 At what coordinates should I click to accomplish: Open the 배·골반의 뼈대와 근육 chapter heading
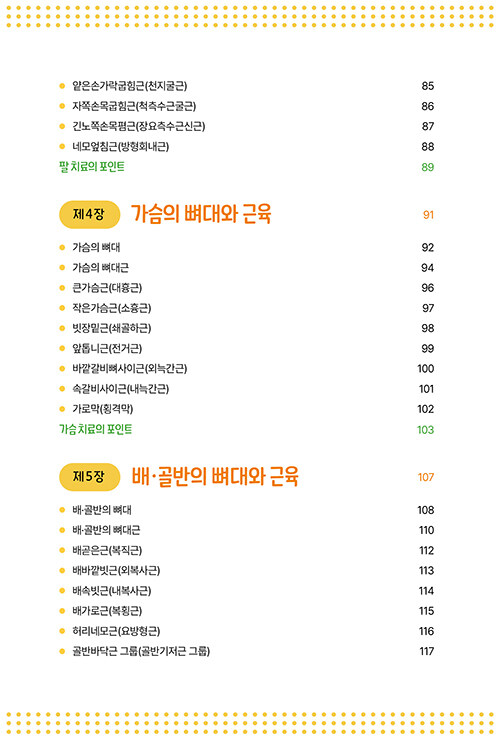click(215, 476)
